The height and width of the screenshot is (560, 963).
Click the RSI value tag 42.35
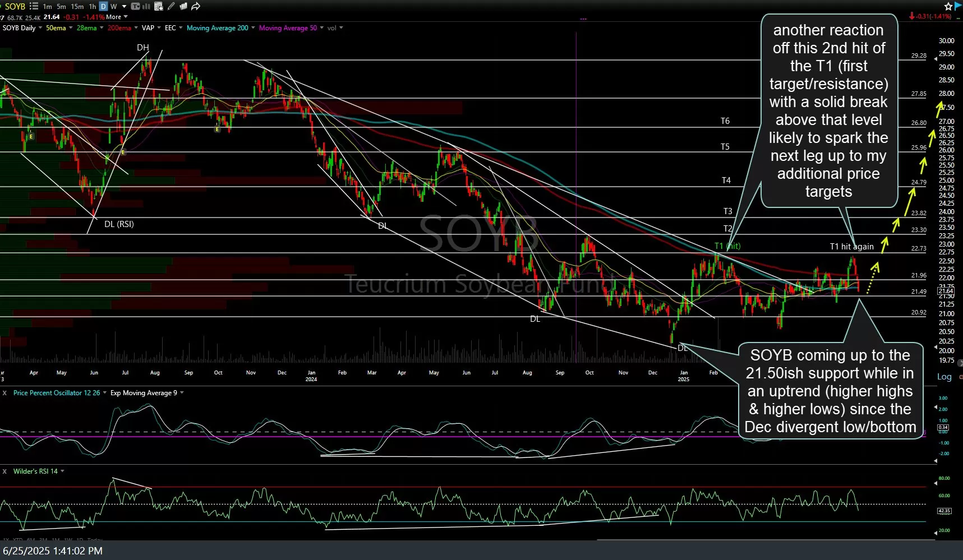pyautogui.click(x=944, y=511)
